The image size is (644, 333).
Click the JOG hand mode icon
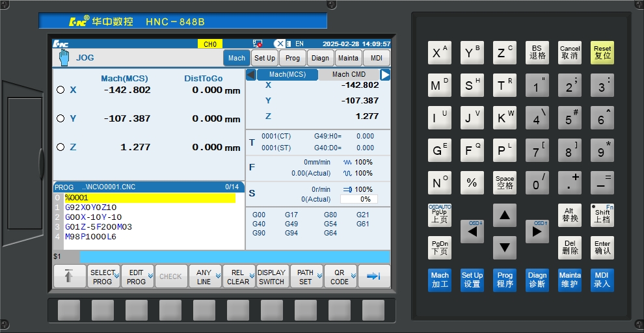click(64, 57)
